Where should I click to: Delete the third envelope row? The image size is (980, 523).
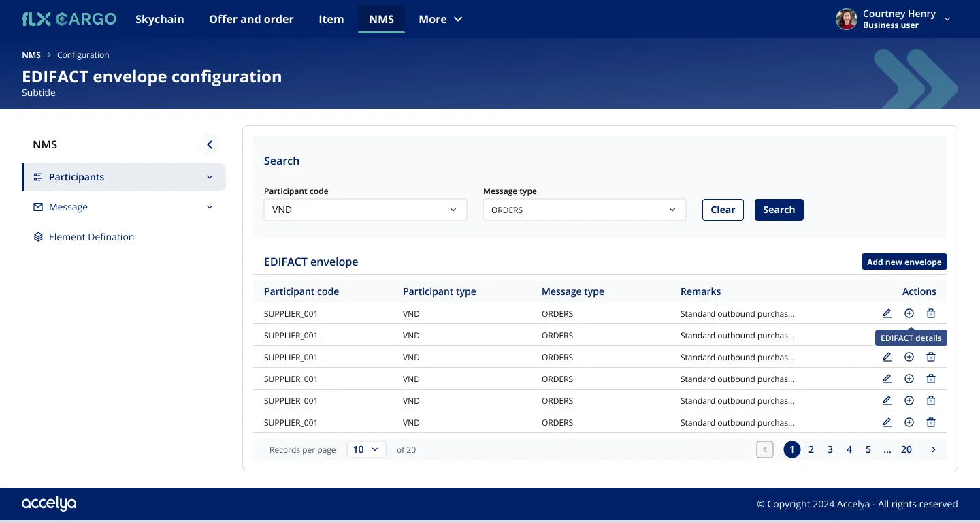point(931,357)
